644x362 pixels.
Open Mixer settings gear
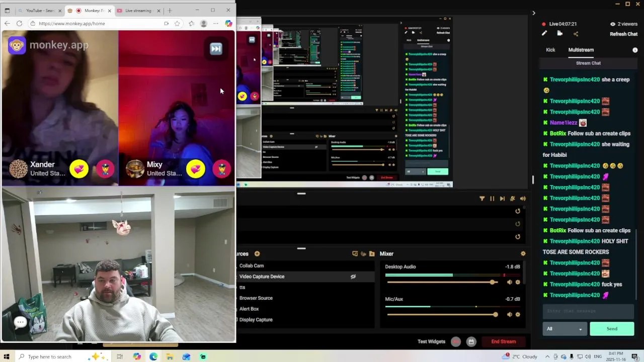pos(523,254)
